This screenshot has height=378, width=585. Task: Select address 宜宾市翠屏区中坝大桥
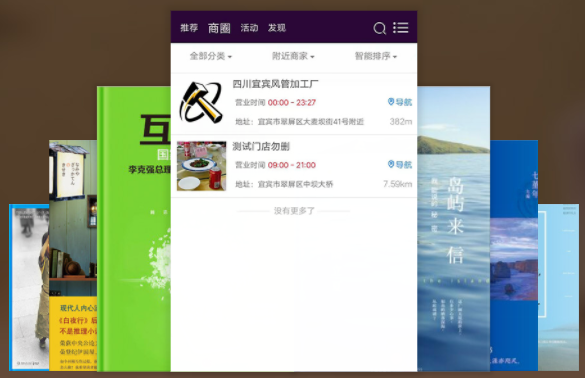(x=295, y=184)
